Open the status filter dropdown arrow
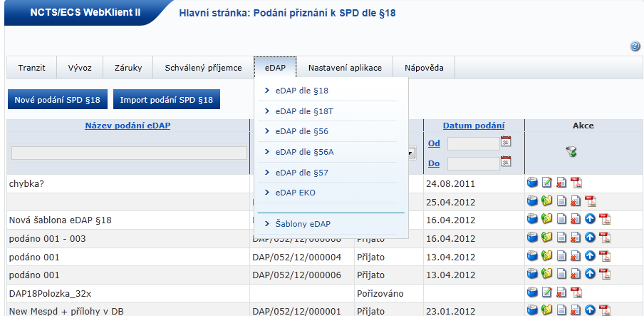The width and height of the screenshot is (644, 316). 411,153
